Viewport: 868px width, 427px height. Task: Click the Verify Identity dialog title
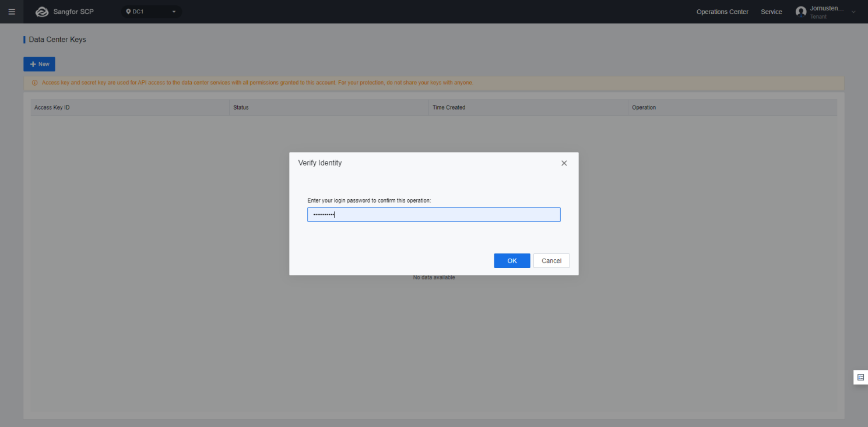pos(320,163)
